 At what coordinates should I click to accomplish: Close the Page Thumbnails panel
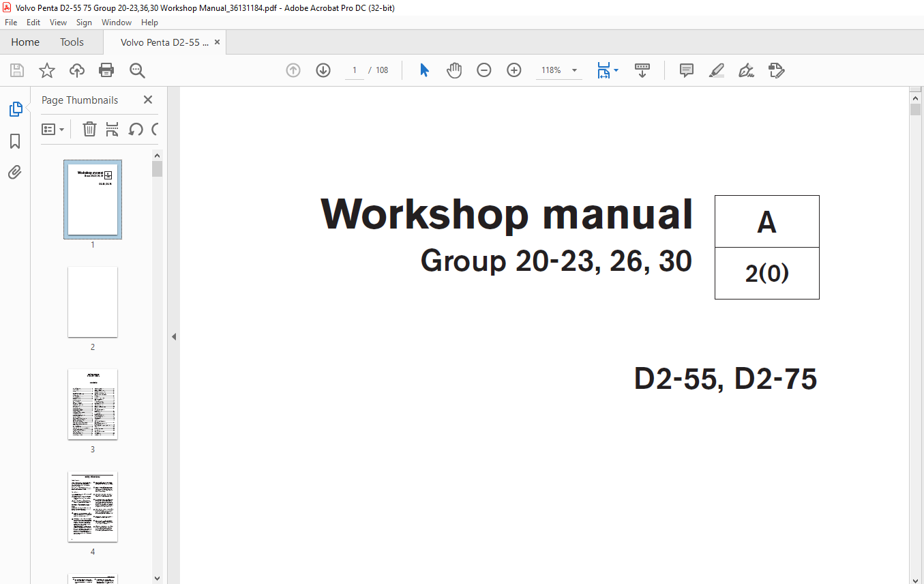point(148,100)
